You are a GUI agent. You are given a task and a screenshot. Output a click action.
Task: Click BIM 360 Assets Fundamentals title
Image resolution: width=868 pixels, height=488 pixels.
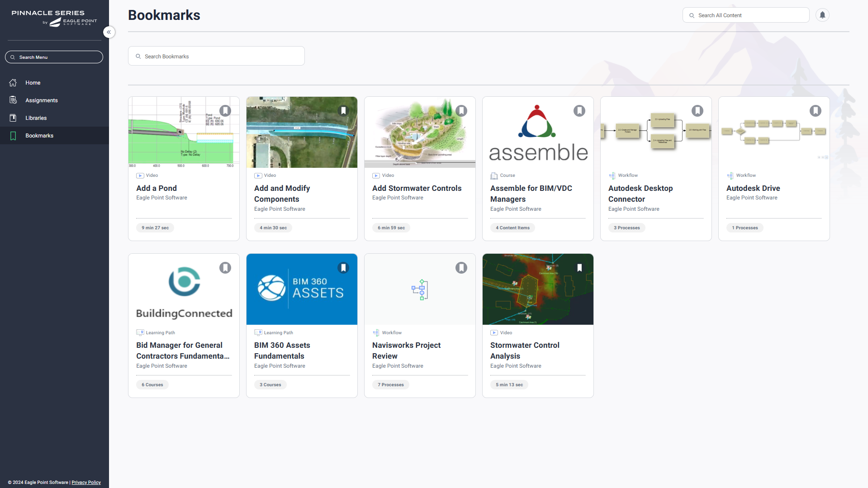282,351
